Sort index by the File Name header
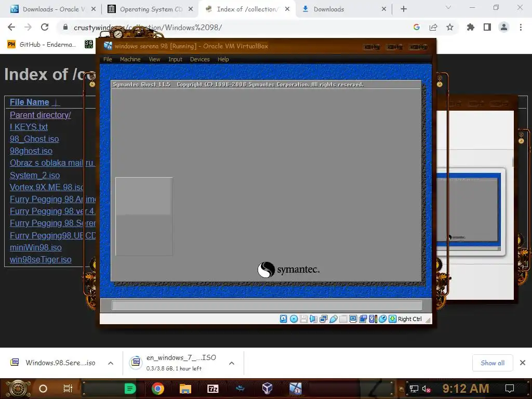The height and width of the screenshot is (399, 532). tap(30, 102)
